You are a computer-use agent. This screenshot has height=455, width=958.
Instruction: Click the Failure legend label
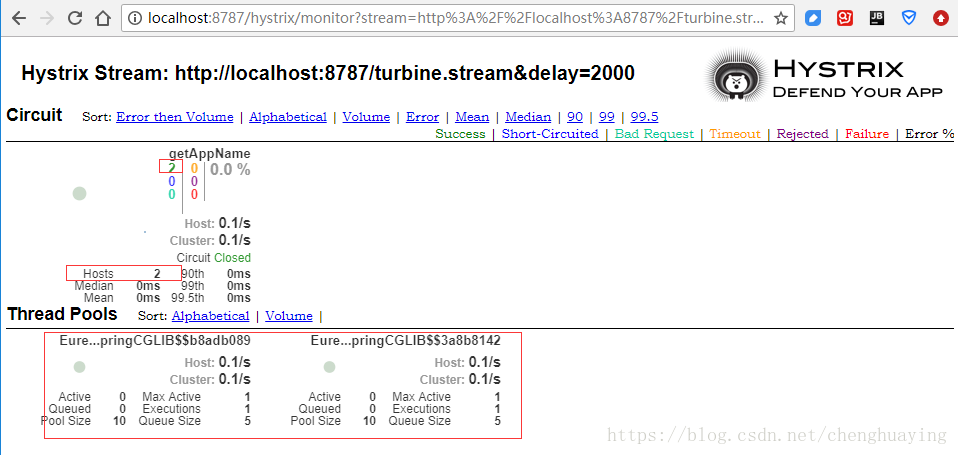pyautogui.click(x=867, y=134)
